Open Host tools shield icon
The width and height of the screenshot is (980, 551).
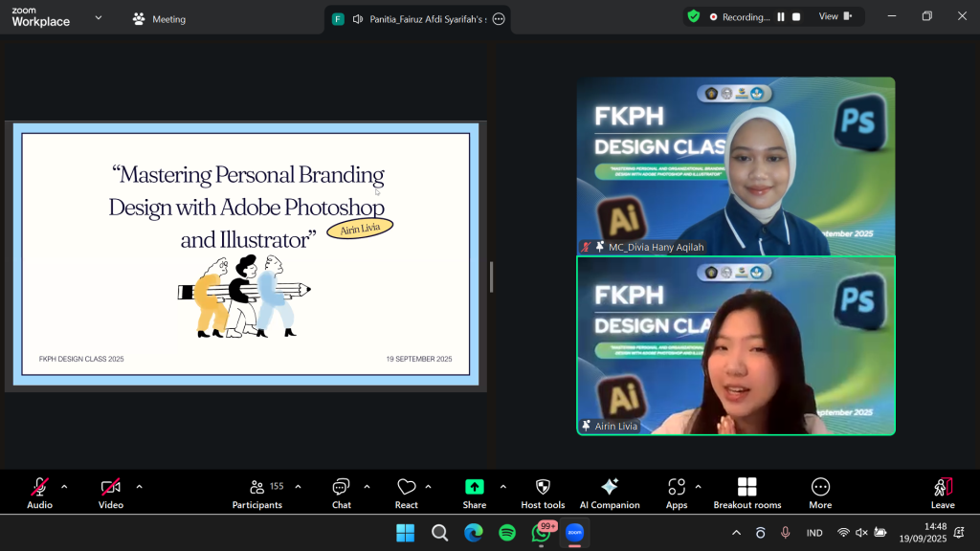coord(543,493)
